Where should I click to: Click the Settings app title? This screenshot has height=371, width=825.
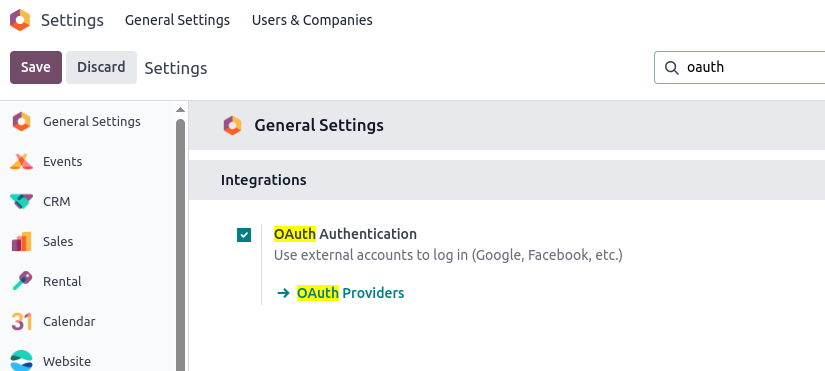[x=72, y=20]
